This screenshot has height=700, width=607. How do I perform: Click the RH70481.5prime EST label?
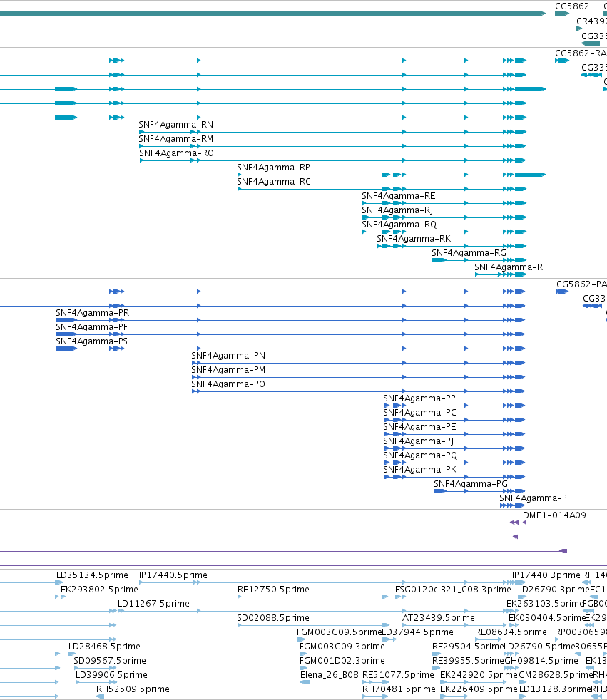(x=399, y=690)
